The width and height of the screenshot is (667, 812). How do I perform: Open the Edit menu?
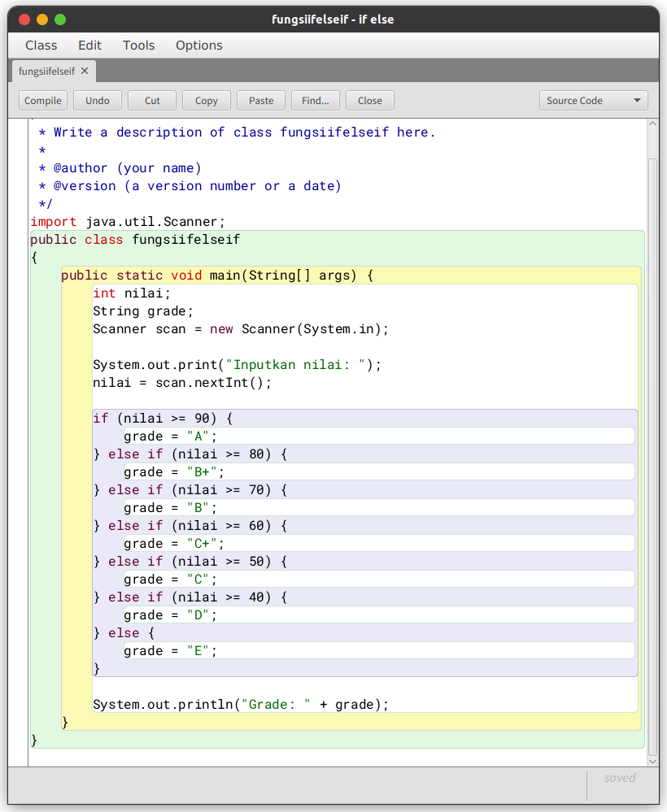tap(89, 46)
